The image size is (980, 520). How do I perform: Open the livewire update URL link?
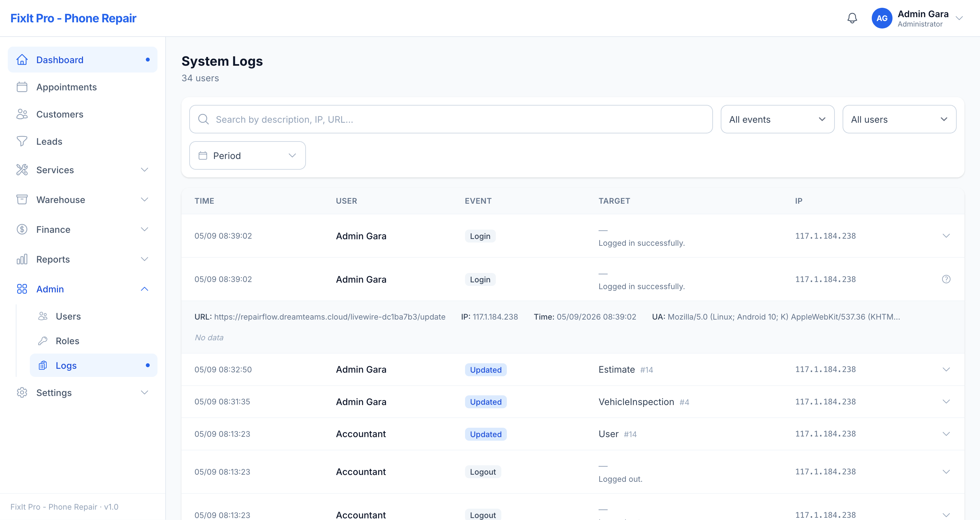pyautogui.click(x=330, y=317)
